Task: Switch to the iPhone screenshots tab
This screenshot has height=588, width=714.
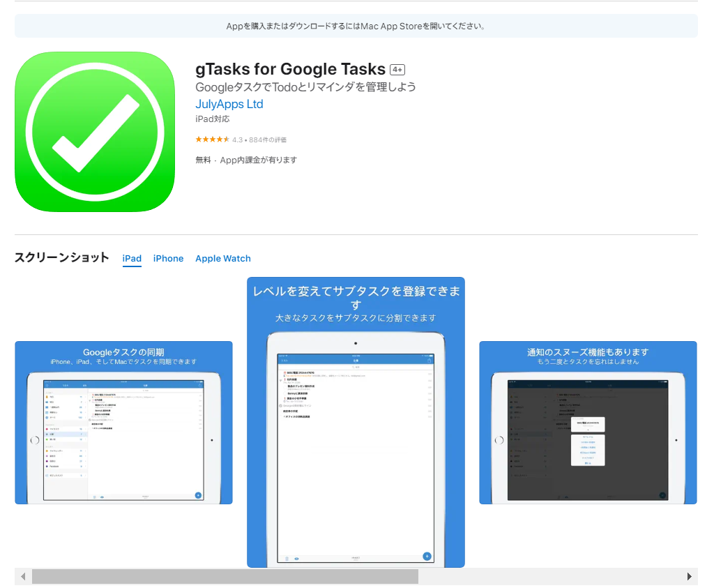Action: (x=168, y=259)
